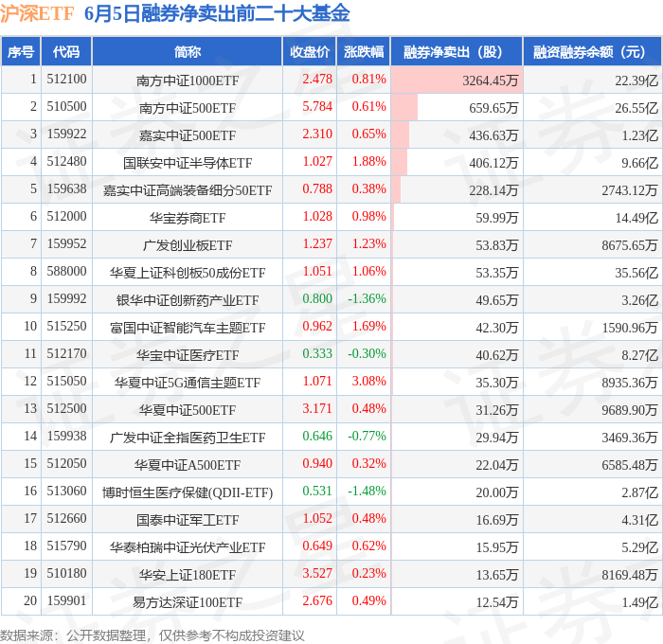Click code 512660
The width and height of the screenshot is (663, 644).
coord(66,519)
